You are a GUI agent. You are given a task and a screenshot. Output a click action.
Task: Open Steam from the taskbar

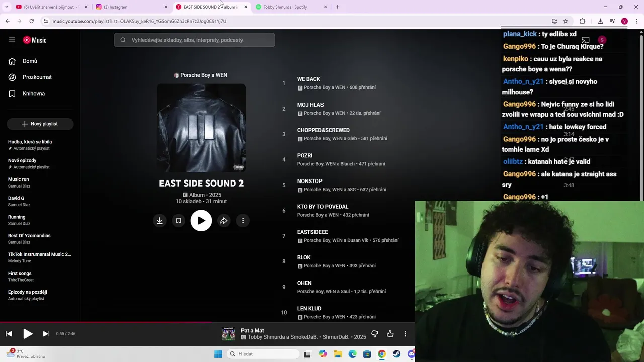pyautogui.click(x=396, y=354)
